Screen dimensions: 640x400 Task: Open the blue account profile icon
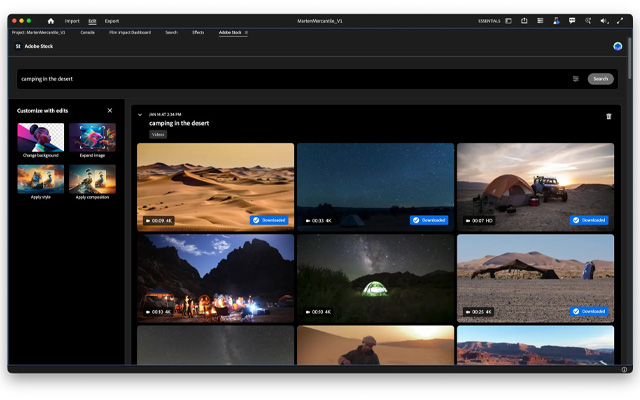617,46
